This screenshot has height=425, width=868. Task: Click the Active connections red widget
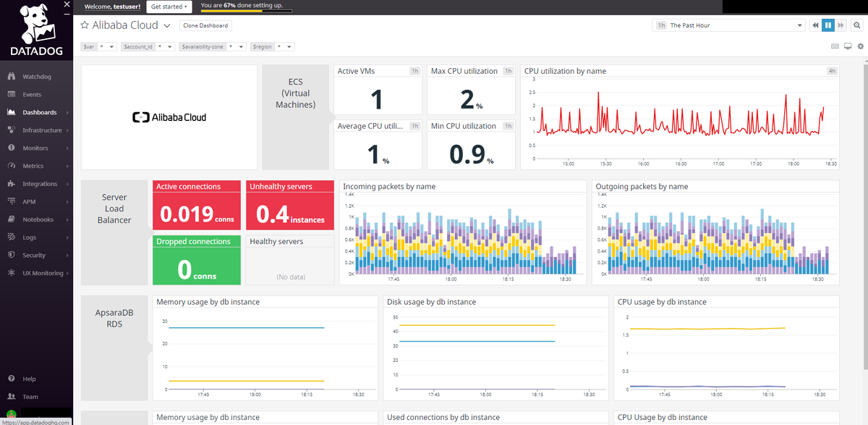(x=197, y=206)
